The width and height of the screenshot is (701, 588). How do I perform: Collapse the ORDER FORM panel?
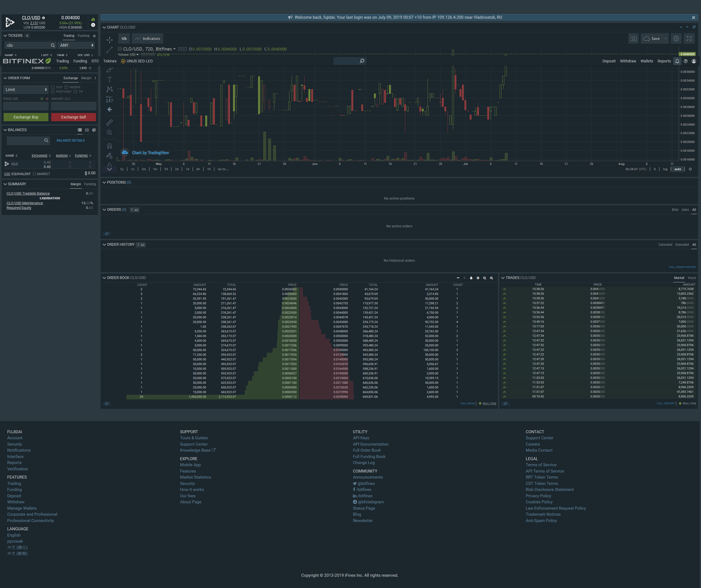tap(5, 78)
